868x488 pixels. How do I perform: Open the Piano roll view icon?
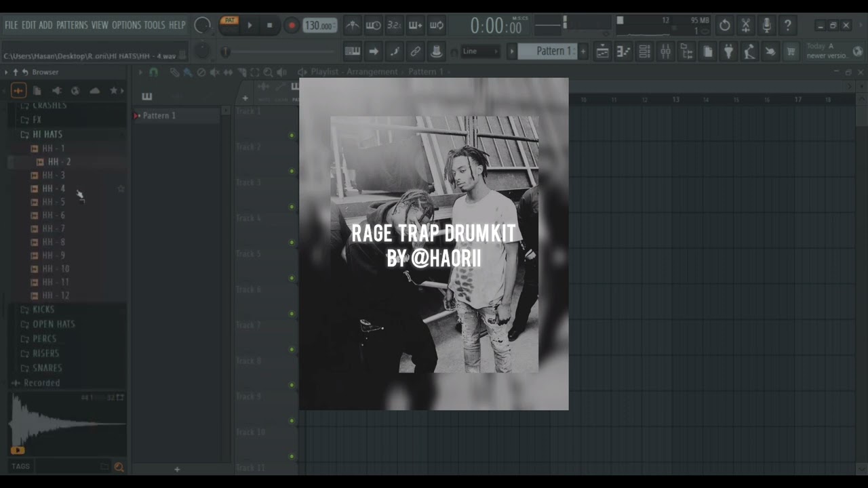tap(623, 52)
